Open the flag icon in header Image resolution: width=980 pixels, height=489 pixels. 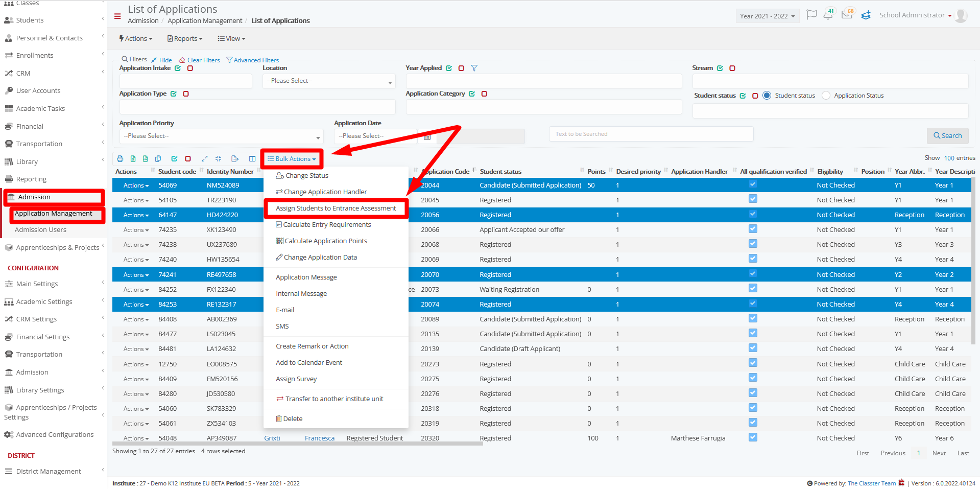click(811, 15)
